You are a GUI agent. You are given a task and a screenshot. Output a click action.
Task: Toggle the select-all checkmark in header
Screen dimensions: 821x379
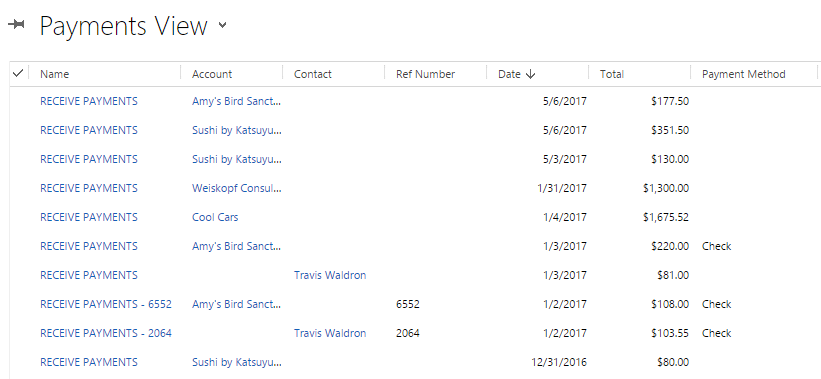18,73
